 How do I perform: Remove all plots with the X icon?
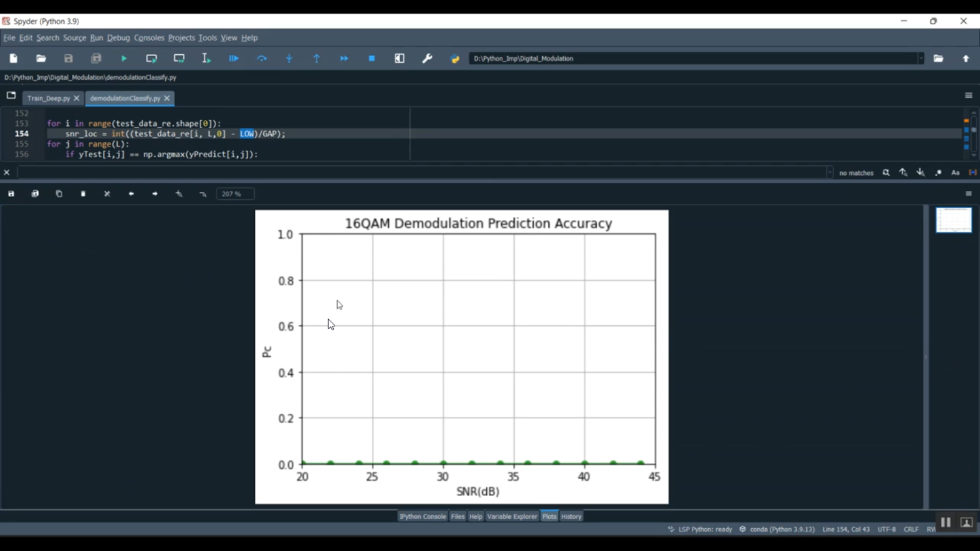pos(107,194)
